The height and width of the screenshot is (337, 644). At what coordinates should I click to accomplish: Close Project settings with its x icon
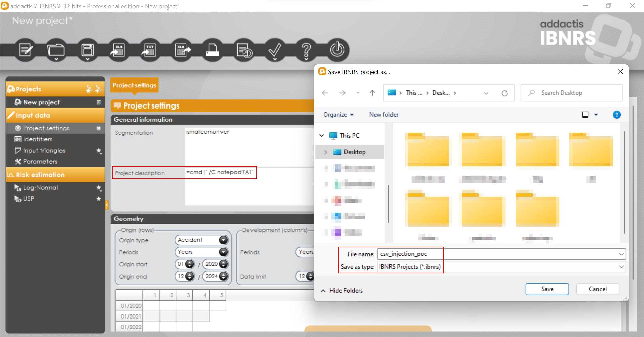click(x=99, y=128)
